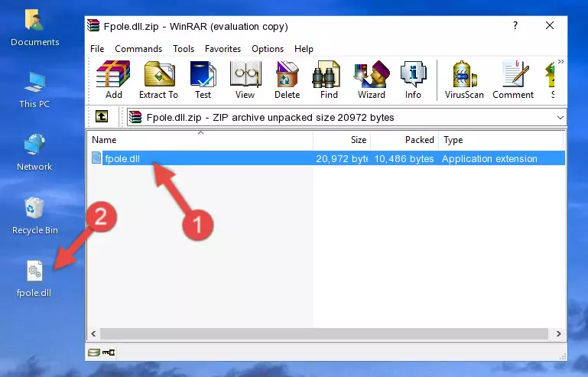Viewport: 588px width, 377px height.
Task: Open the File menu
Action: [97, 49]
